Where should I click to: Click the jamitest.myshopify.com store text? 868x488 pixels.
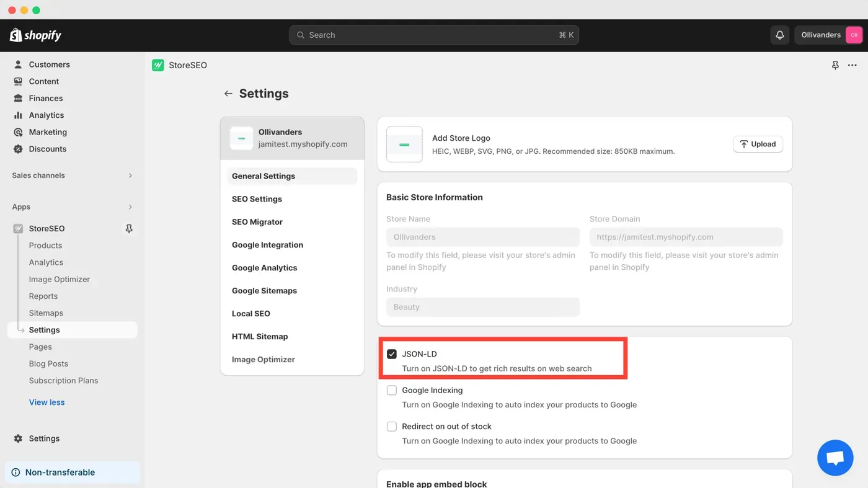coord(303,144)
